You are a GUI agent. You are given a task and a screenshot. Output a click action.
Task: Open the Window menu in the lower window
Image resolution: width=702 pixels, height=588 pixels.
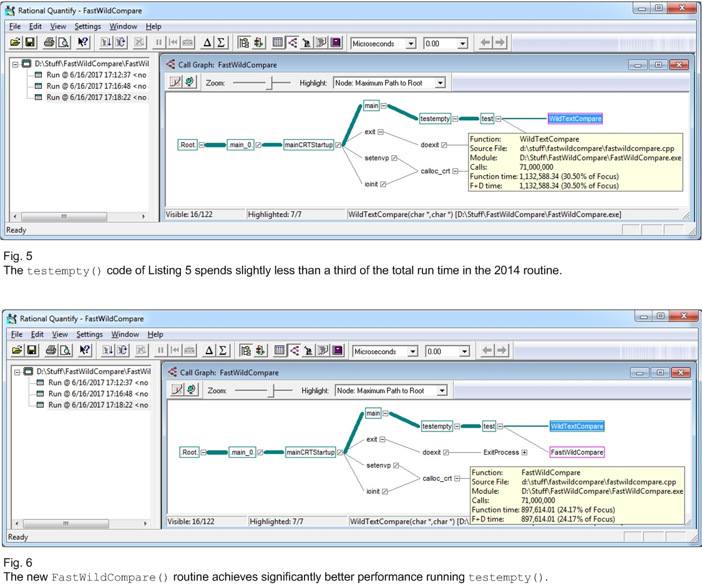click(x=125, y=334)
